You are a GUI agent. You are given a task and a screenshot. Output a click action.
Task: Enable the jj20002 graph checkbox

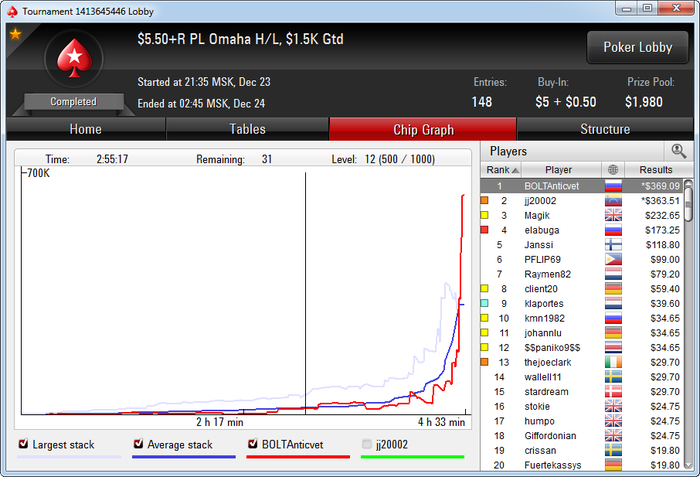pyautogui.click(x=367, y=444)
